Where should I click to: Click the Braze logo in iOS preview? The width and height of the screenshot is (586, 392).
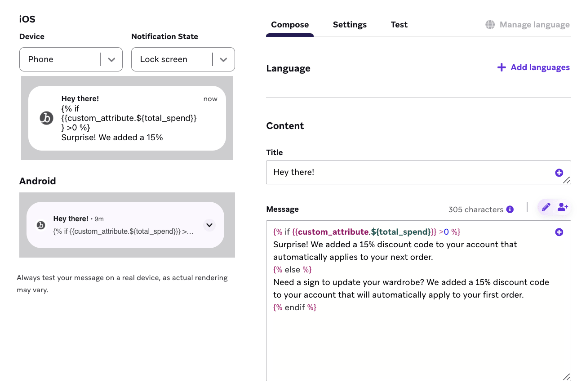pyautogui.click(x=46, y=118)
